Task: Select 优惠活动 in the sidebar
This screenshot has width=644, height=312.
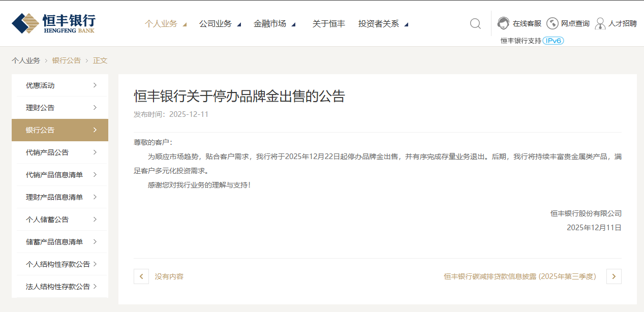Action: (x=60, y=85)
